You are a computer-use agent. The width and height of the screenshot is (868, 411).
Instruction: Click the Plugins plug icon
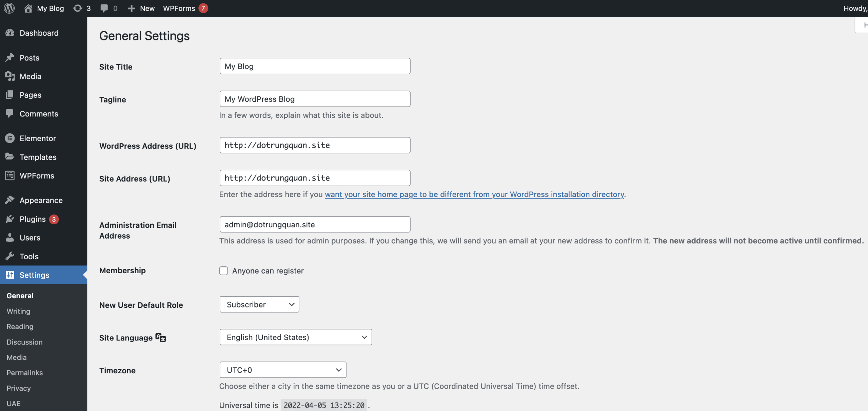10,219
